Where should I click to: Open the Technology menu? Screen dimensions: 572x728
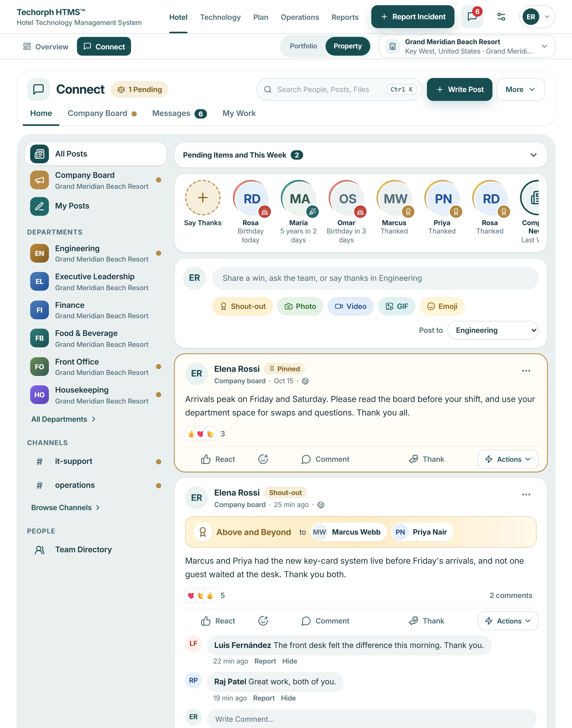220,17
